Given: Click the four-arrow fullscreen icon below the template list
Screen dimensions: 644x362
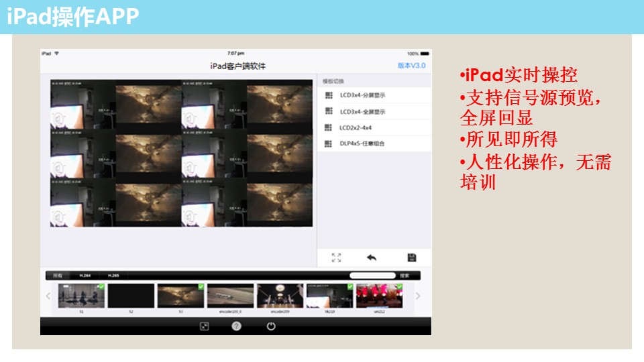Looking at the screenshot, I should pos(336,257).
